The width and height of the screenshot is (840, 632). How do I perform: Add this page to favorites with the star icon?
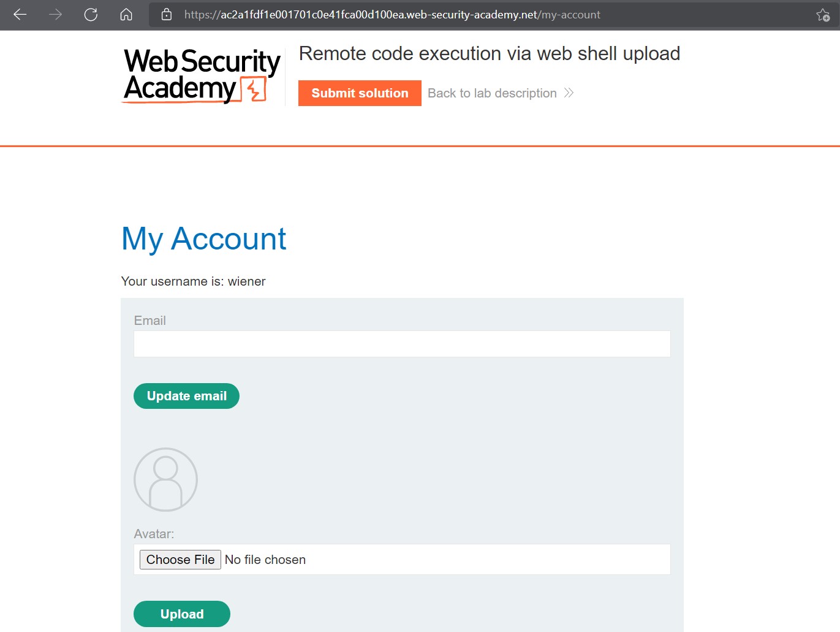coord(823,15)
